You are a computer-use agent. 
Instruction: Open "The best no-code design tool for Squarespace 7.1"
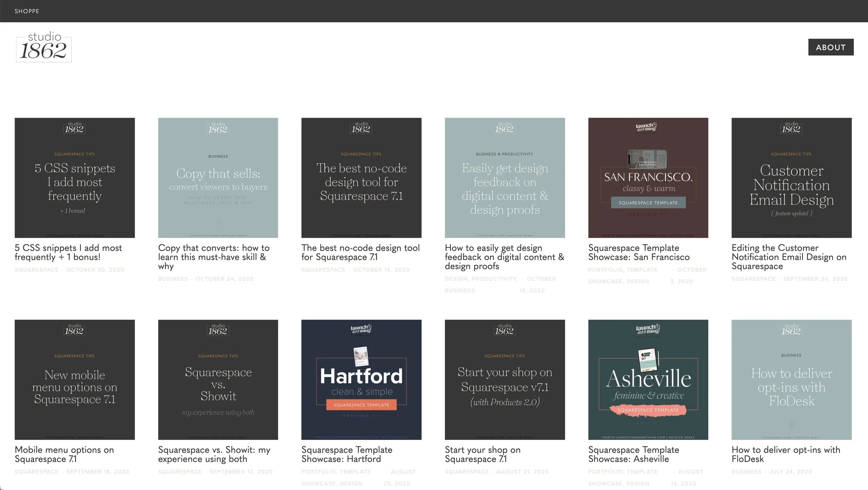coord(360,252)
